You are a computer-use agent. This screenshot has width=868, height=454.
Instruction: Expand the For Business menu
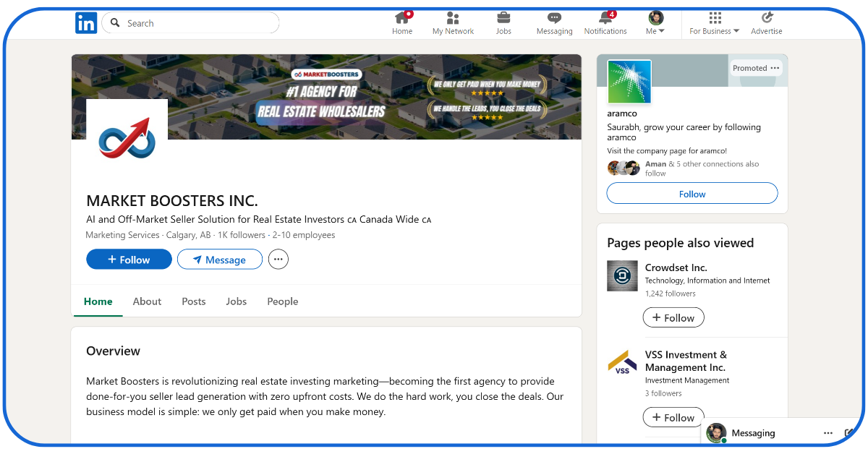tap(714, 23)
